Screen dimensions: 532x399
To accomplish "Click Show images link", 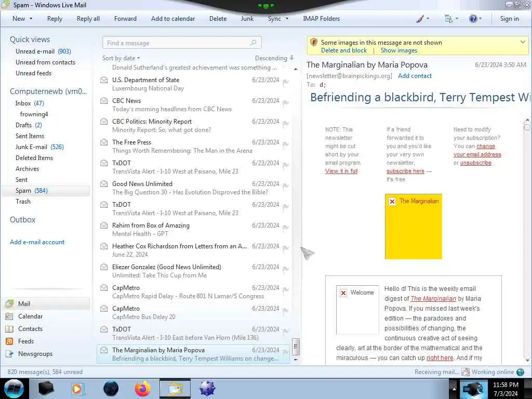I will point(399,50).
